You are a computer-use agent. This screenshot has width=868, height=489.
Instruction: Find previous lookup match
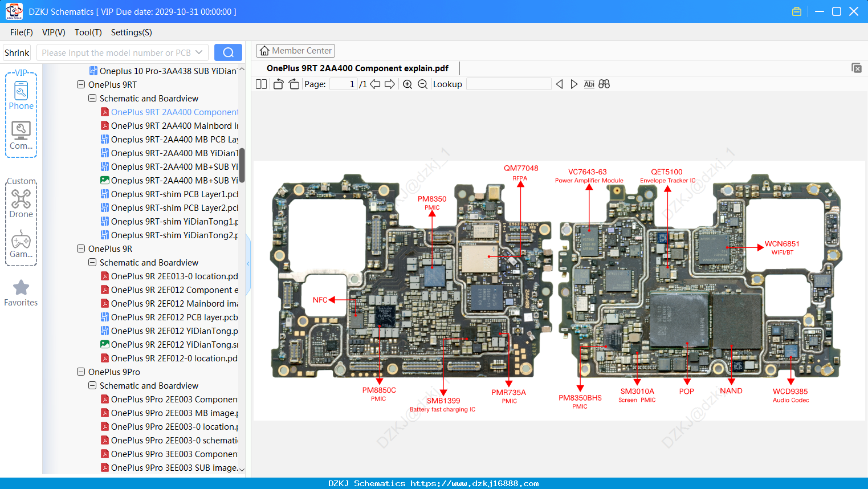point(559,84)
